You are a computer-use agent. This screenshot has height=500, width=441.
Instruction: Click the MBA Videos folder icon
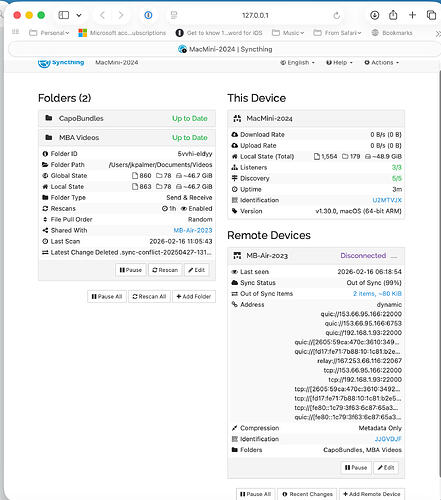point(49,137)
